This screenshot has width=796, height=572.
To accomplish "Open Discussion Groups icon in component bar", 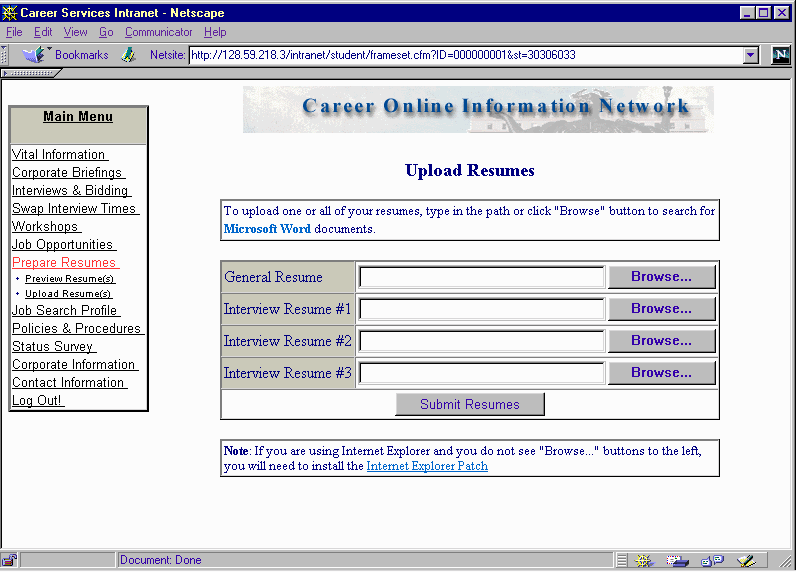I will 712,560.
